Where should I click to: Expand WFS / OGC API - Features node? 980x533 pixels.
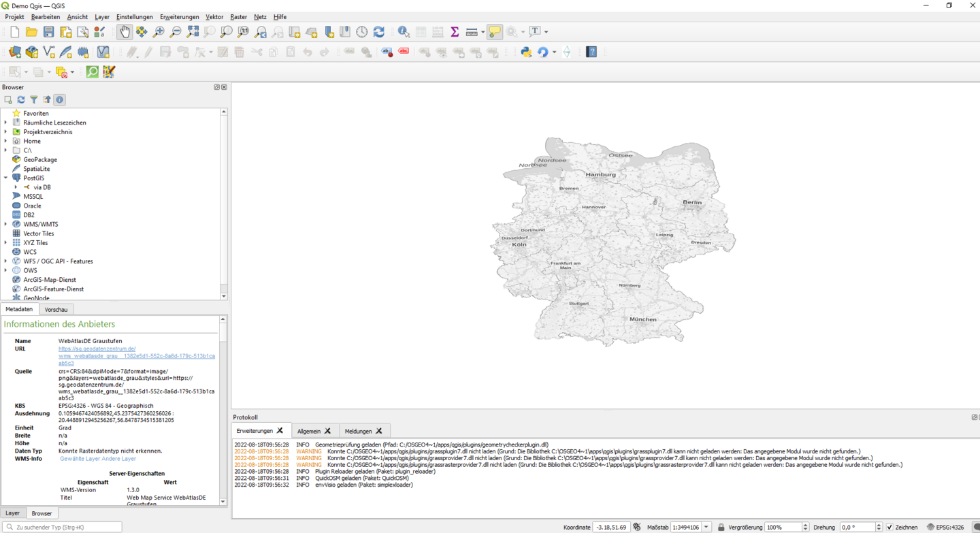point(6,261)
